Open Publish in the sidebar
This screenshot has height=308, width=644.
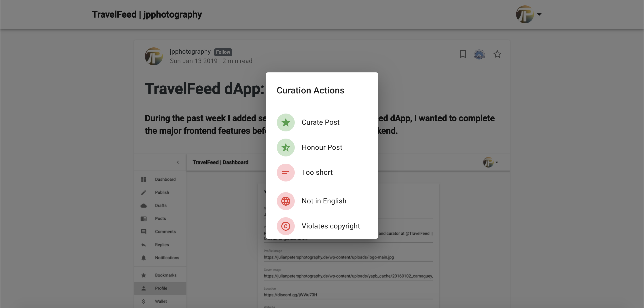pos(160,192)
